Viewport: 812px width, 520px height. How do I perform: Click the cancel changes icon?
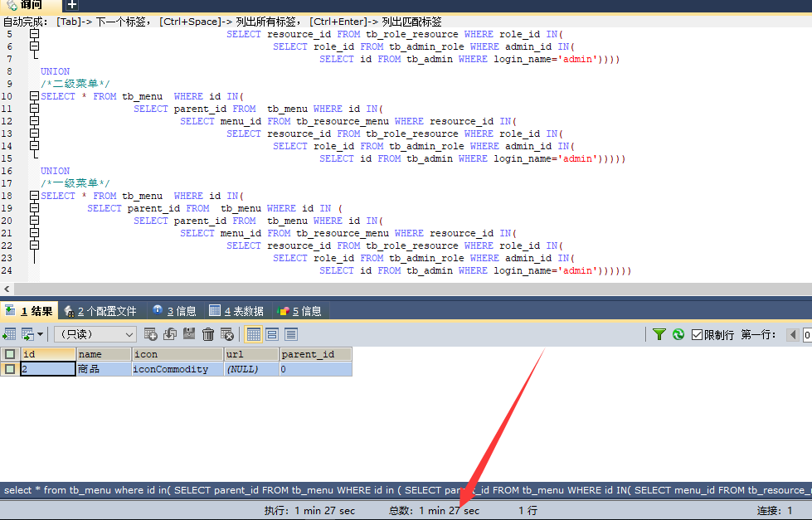[x=227, y=334]
